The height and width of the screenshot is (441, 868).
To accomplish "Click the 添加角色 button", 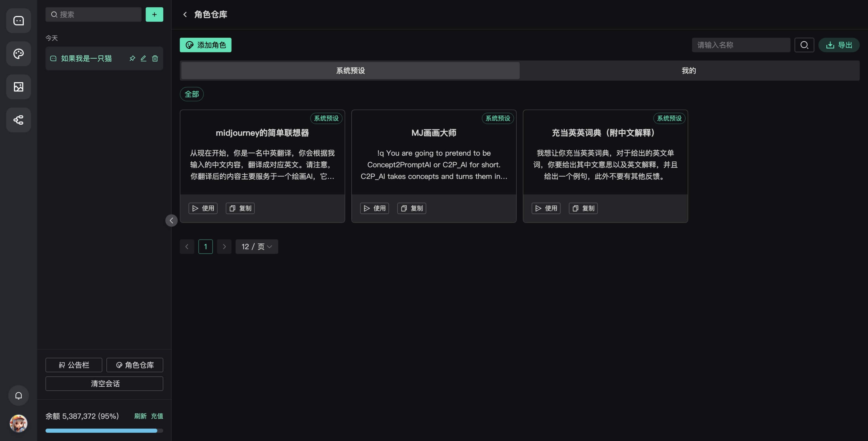I will [206, 45].
